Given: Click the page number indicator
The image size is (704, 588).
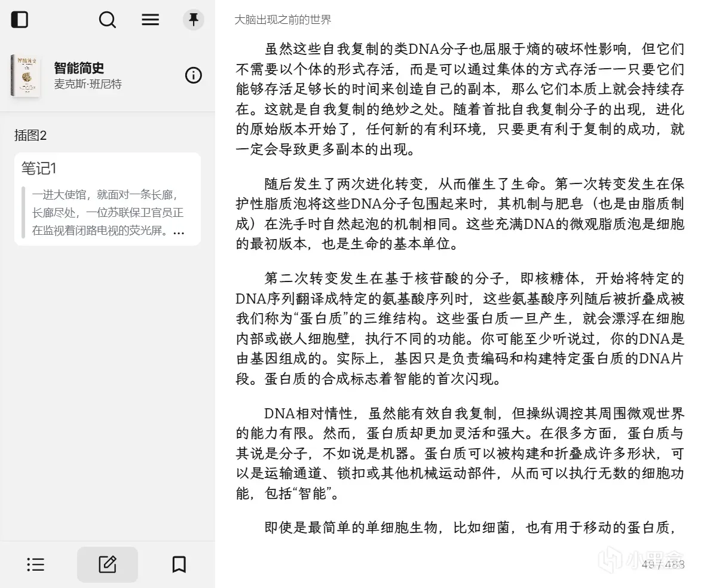Looking at the screenshot, I should [x=663, y=564].
